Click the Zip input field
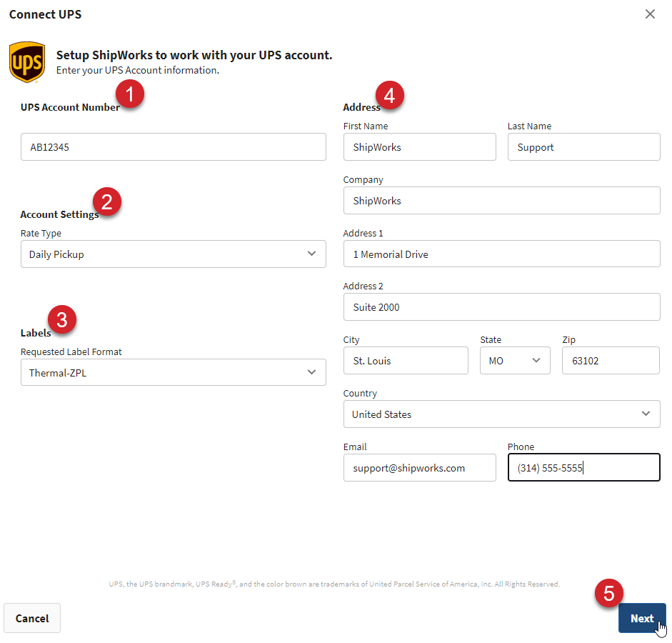The height and width of the screenshot is (643, 672). click(611, 361)
